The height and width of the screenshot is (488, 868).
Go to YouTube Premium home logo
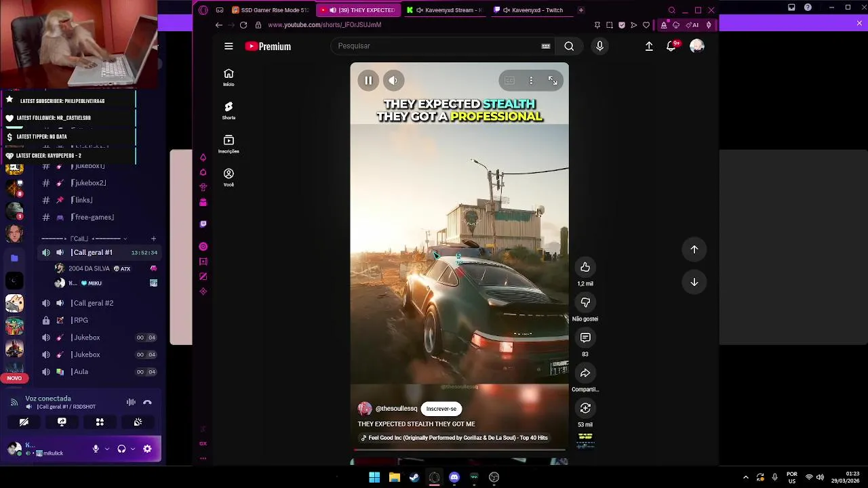(x=268, y=46)
